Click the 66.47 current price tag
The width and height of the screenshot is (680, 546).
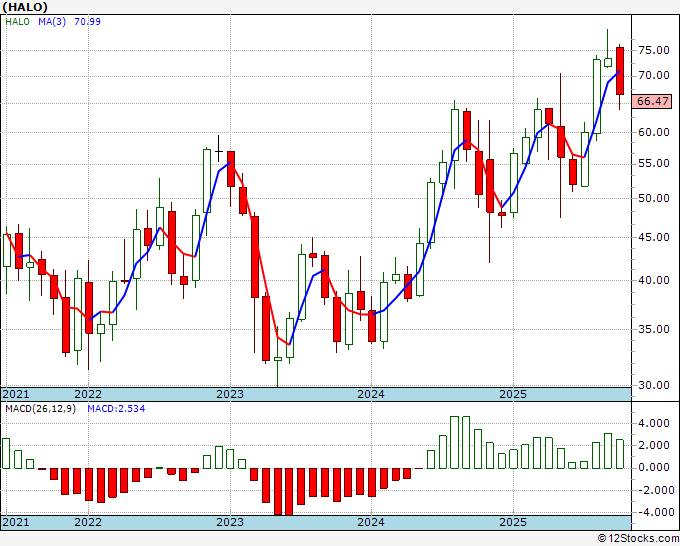pyautogui.click(x=653, y=101)
